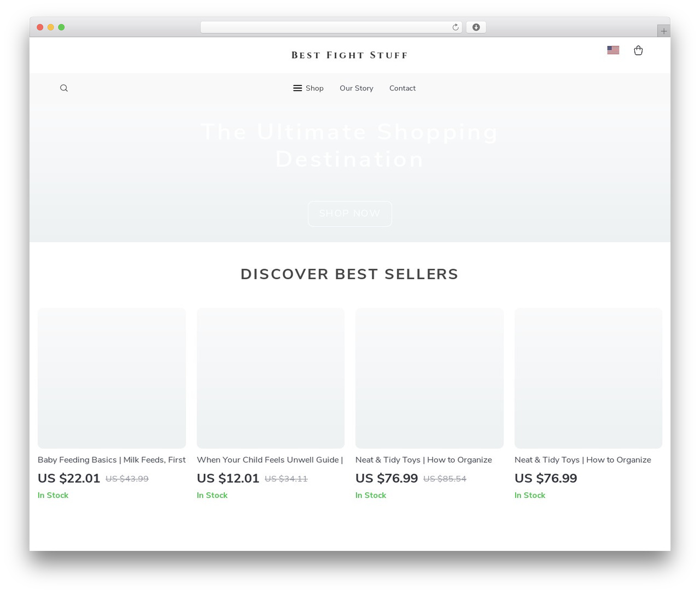Click In Stock under Baby Feeding Basics
700x593 pixels.
pyautogui.click(x=53, y=495)
